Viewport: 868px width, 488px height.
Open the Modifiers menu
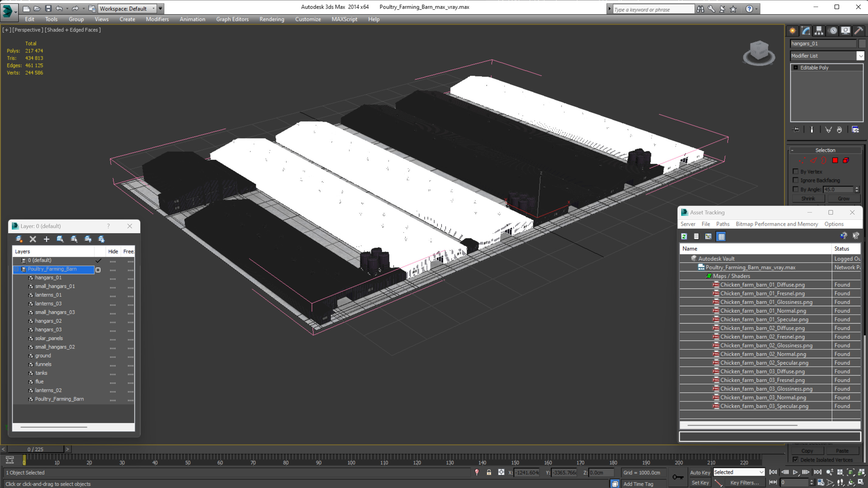[x=157, y=19]
